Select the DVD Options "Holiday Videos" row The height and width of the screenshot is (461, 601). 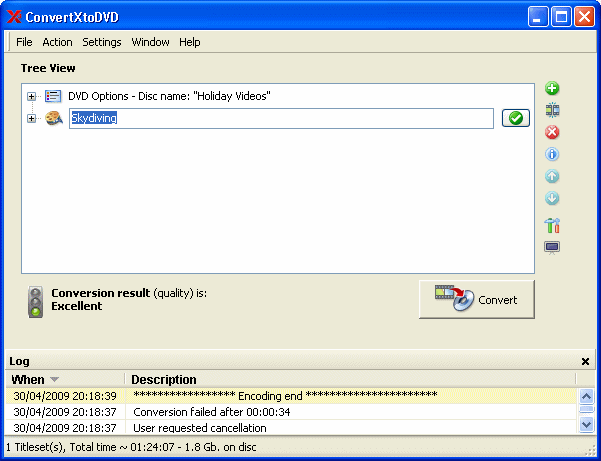click(169, 96)
